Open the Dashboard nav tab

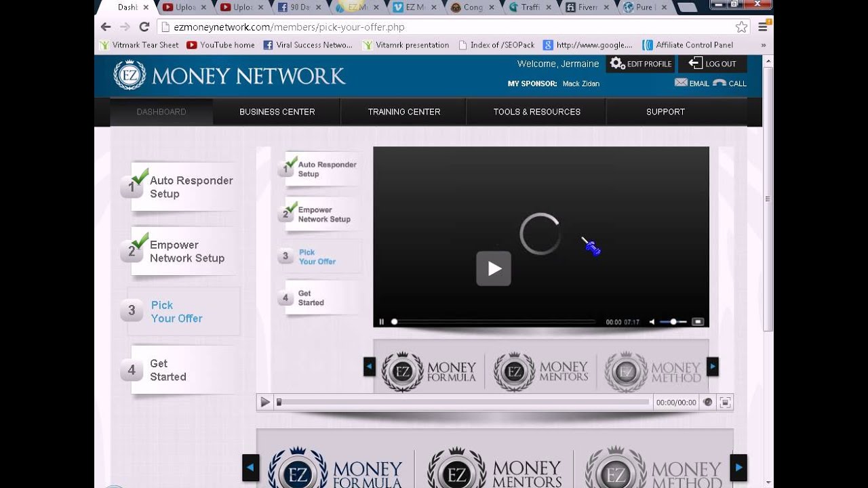161,112
